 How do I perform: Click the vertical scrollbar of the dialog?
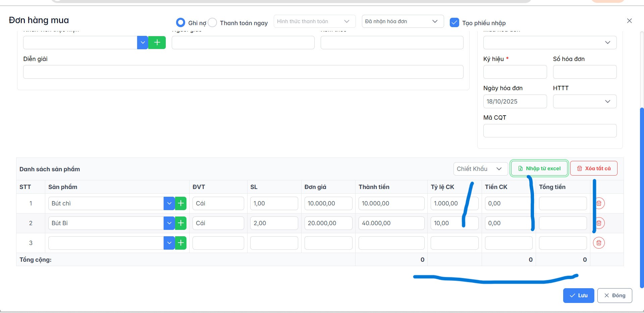(642, 198)
